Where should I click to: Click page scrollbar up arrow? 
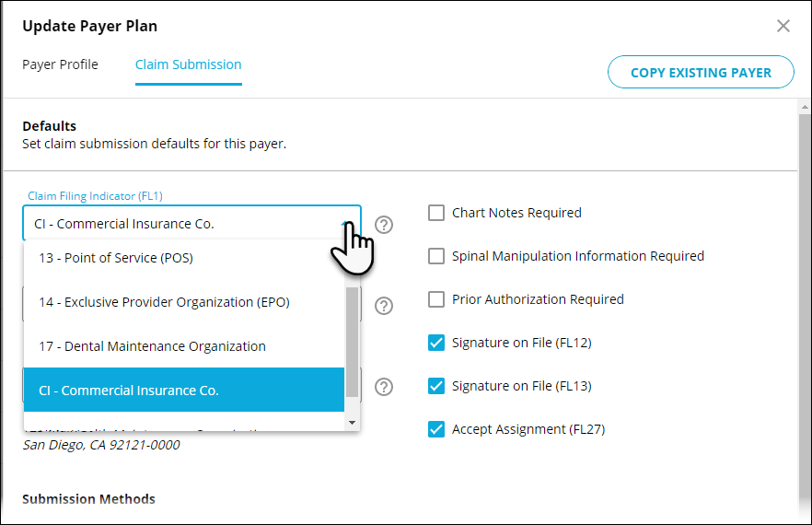805,107
